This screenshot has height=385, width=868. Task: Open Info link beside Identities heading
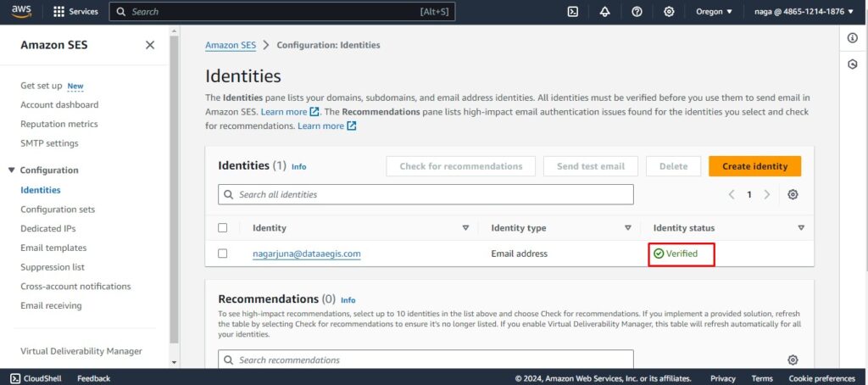pos(299,167)
